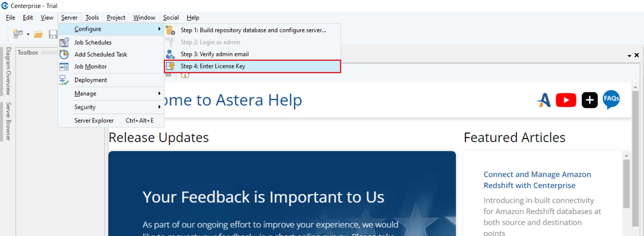The width and height of the screenshot is (644, 236).
Task: Click the open folder toolbar icon
Action: 38,34
